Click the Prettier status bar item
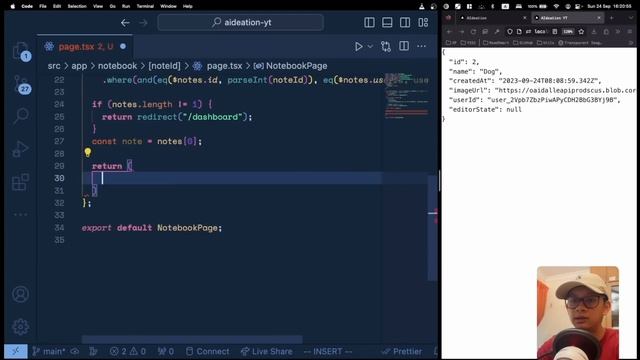This screenshot has height=360, width=640. coord(402,351)
